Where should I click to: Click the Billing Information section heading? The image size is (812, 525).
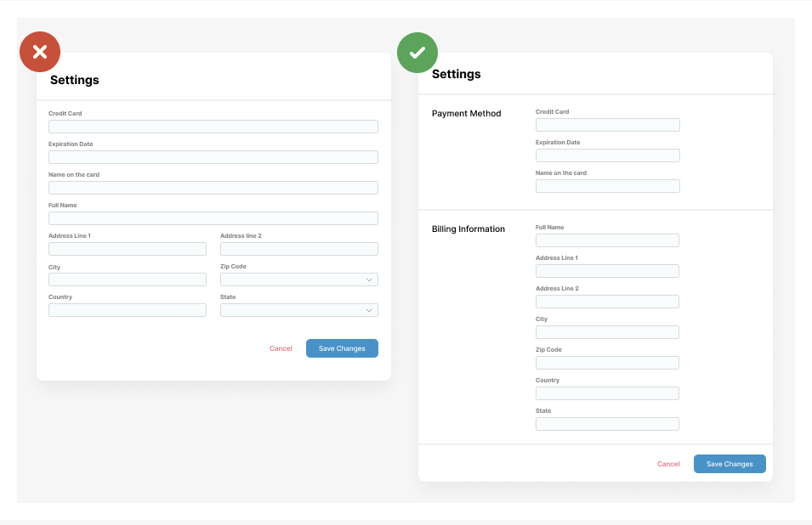469,229
